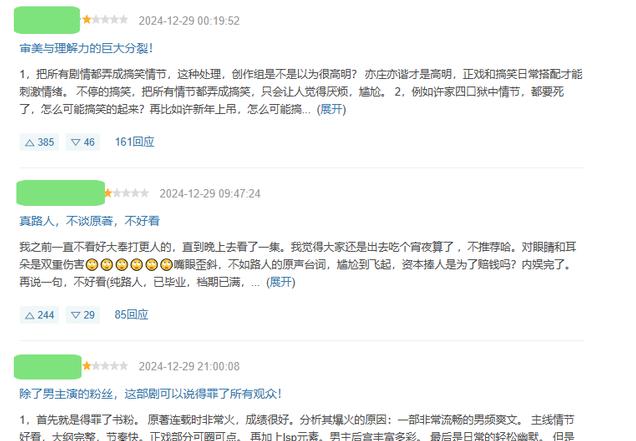Click the one-star rating of the first review
636x441 pixels.
pyautogui.click(x=105, y=19)
